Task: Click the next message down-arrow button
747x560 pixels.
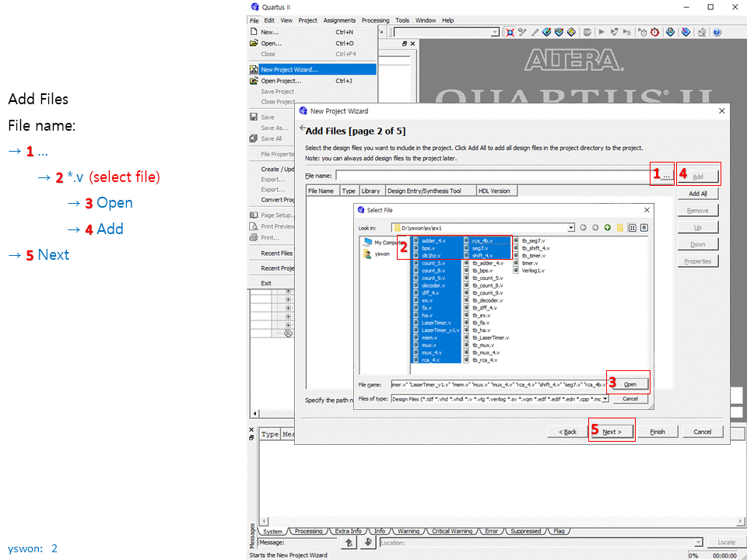Action: 368,542
